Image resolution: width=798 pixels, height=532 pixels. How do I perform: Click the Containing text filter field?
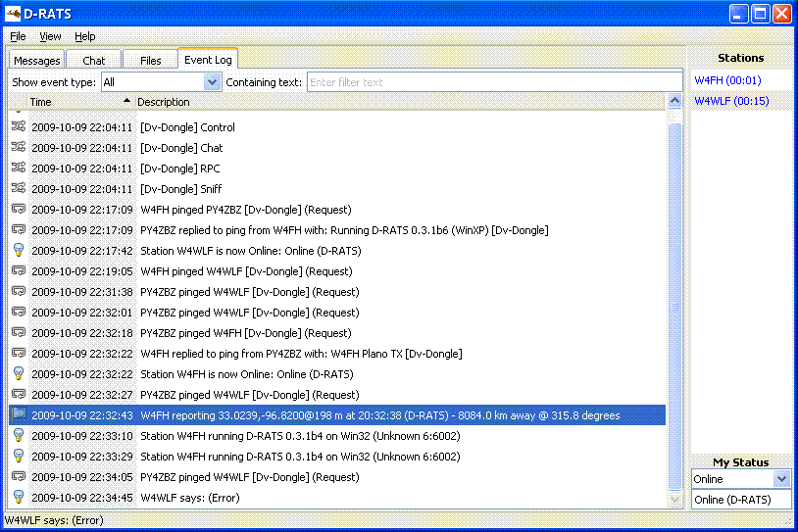tap(494, 82)
